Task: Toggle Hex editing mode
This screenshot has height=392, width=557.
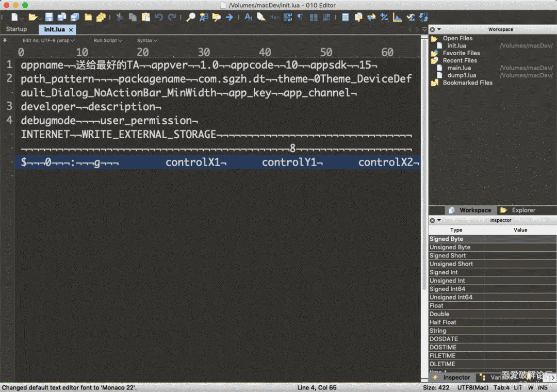Action: tap(275, 17)
